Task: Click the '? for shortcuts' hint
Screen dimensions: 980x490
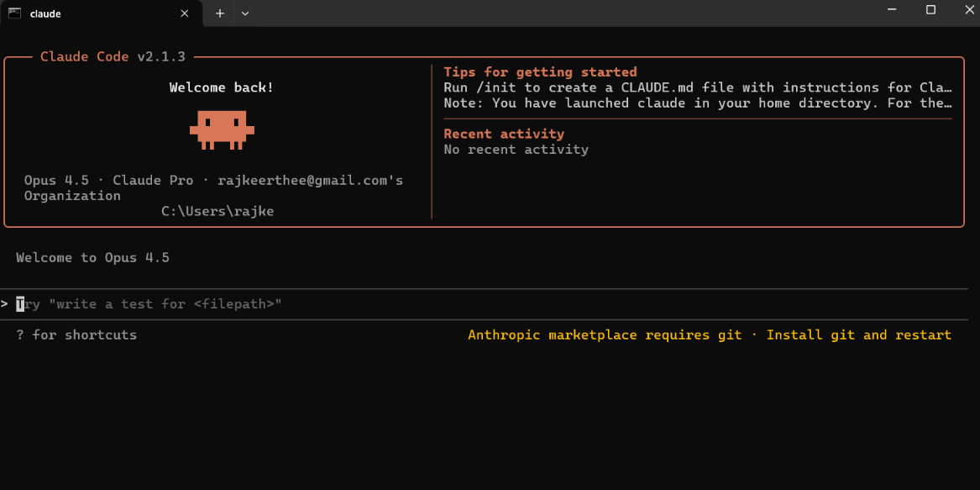Action: click(x=76, y=335)
